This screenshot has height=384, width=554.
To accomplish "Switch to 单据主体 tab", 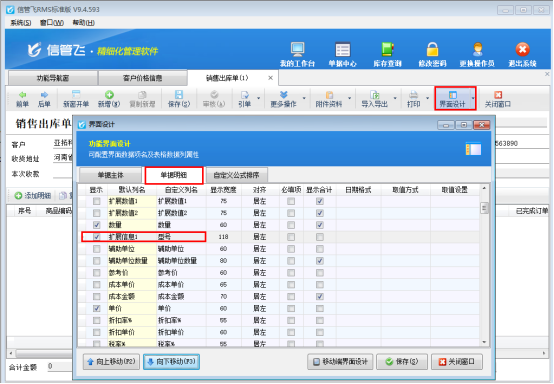I will 111,175.
